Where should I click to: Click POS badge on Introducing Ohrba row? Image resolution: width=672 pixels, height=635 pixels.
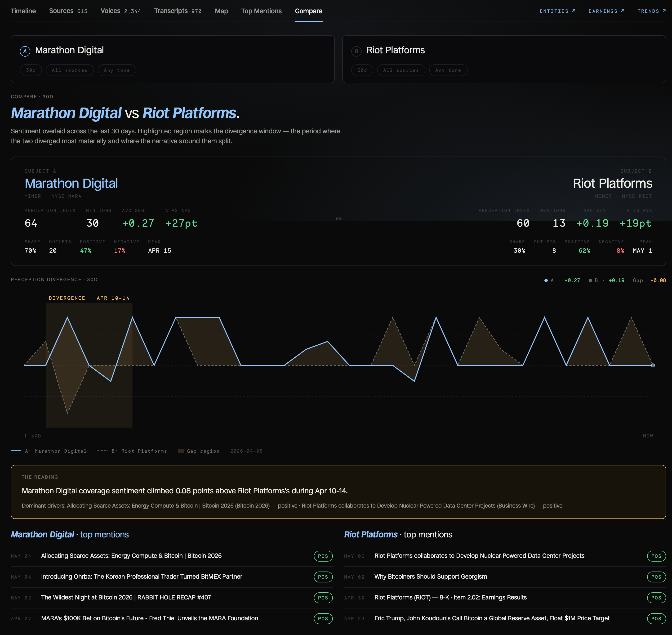tap(323, 577)
